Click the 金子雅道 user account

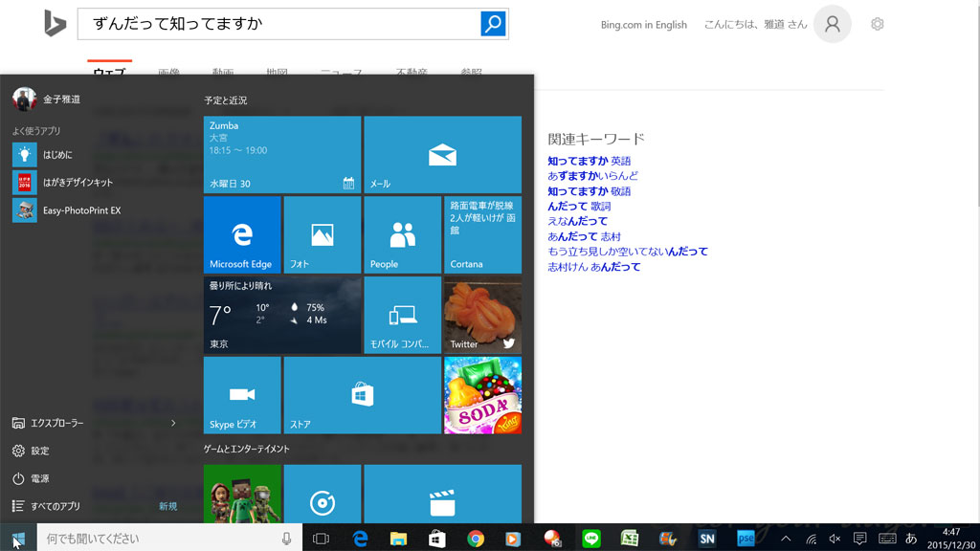coord(47,99)
